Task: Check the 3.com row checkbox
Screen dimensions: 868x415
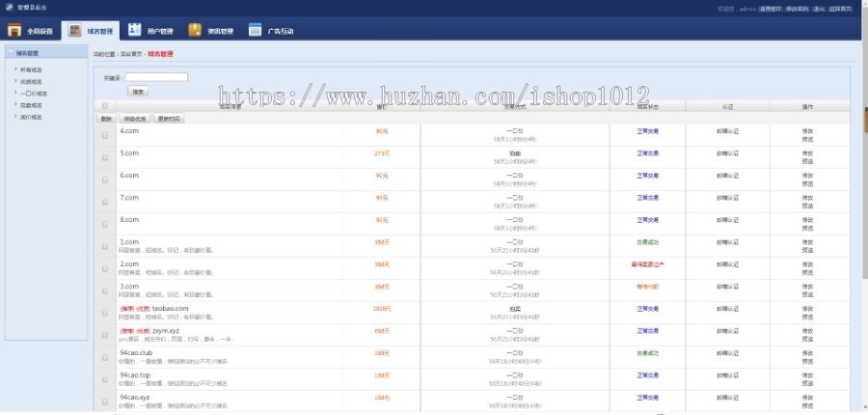Action: 105,290
